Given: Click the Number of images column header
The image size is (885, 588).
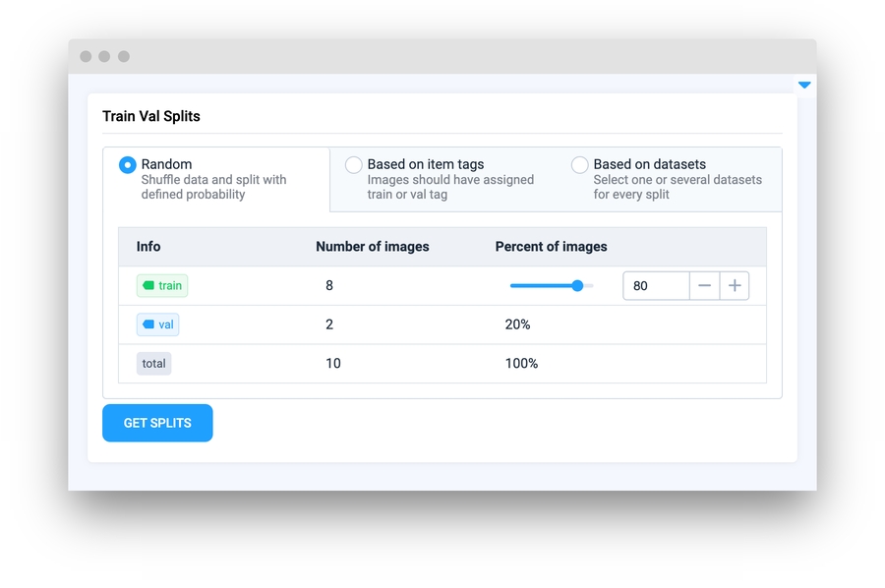Looking at the screenshot, I should coord(372,247).
